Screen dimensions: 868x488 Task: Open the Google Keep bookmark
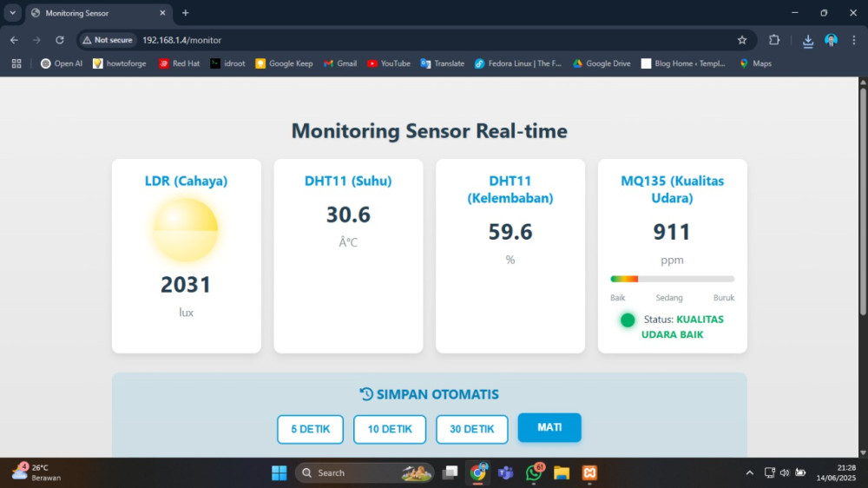(x=284, y=63)
